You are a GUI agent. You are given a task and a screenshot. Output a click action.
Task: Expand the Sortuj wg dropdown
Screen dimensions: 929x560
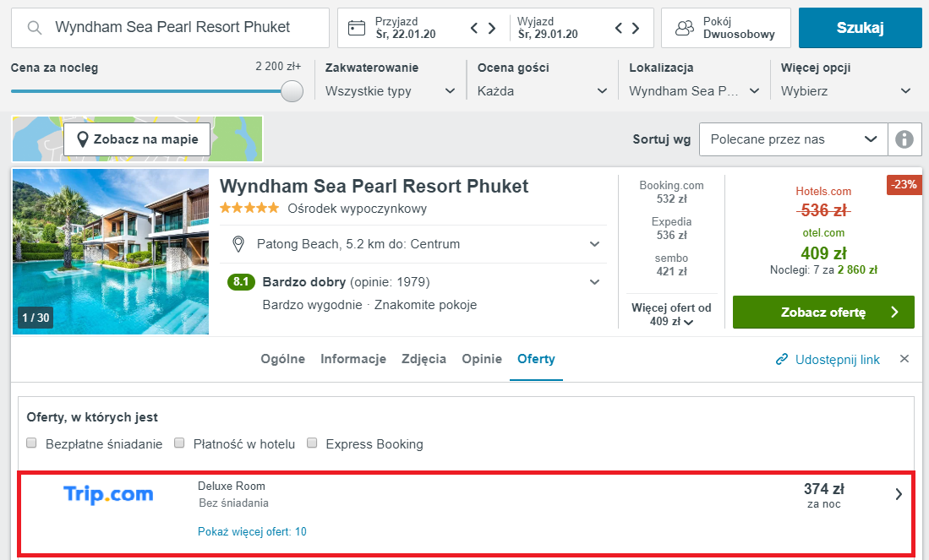coord(793,139)
